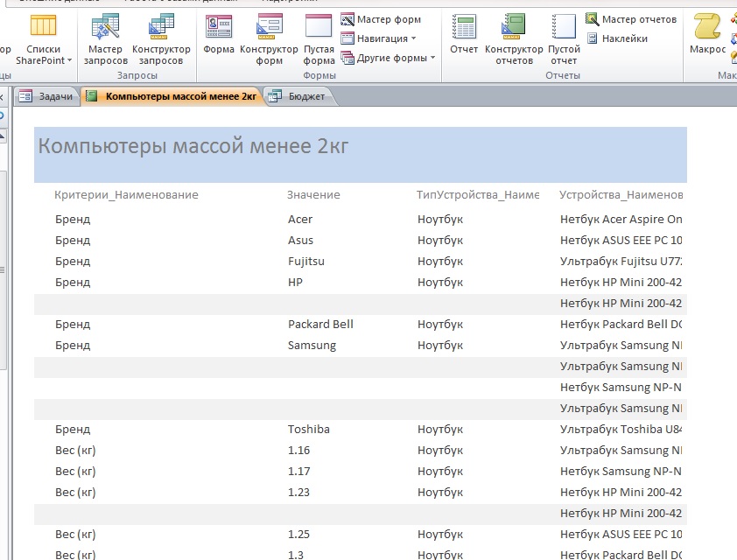Create a Пустой отчет blank report
The height and width of the screenshot is (560, 737).
(x=564, y=39)
